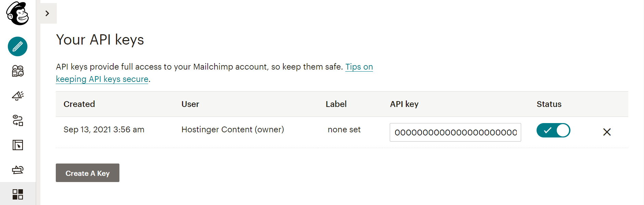Viewport: 644px width, 205px height.
Task: Click the Create A Key button
Action: [x=88, y=173]
